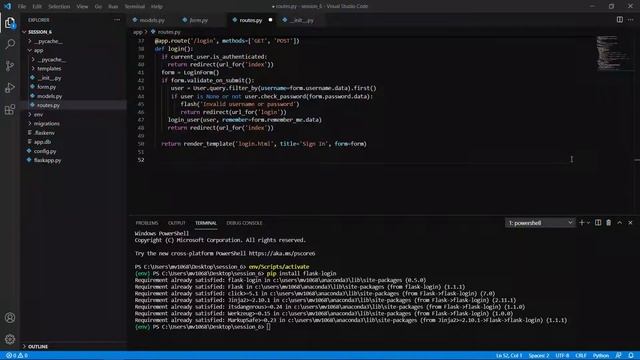
Task: Close the terminal panel
Action: pyautogui.click(x=630, y=222)
